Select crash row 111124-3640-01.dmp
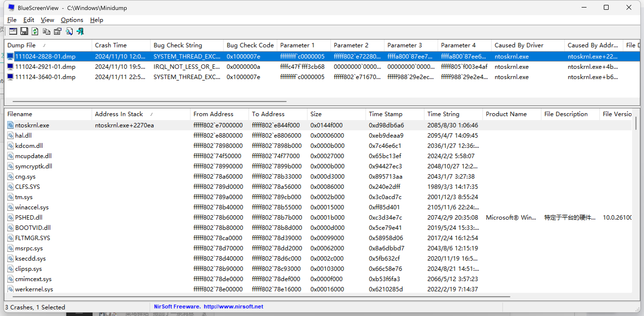Screen dimensions: 644x316 tap(322, 77)
